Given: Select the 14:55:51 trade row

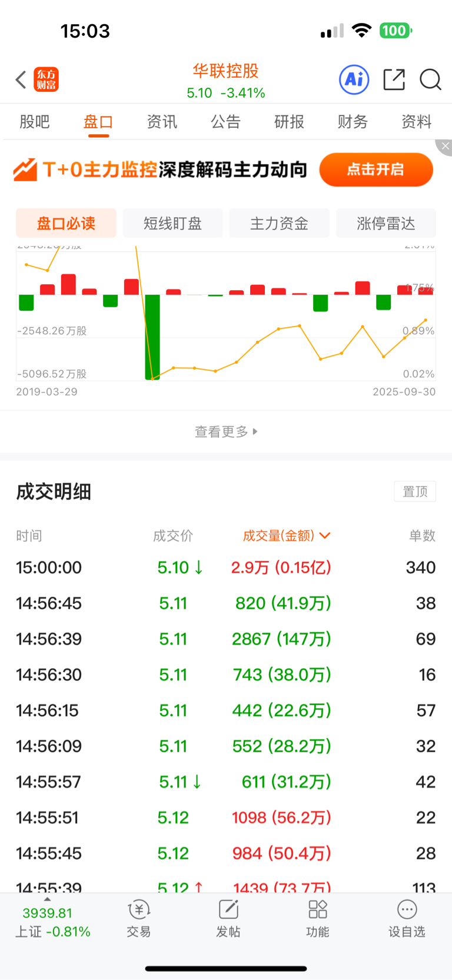Looking at the screenshot, I should (x=226, y=818).
